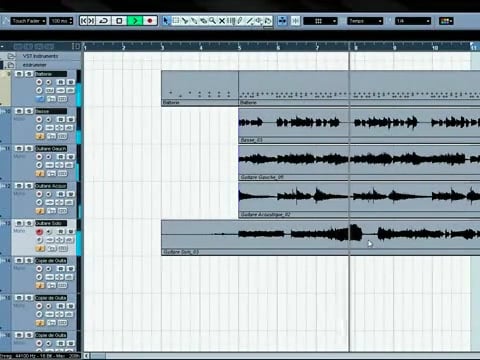This screenshot has height=360, width=480.
Task: Select the Guitare Gauche_06 audio clip
Action: [359, 163]
